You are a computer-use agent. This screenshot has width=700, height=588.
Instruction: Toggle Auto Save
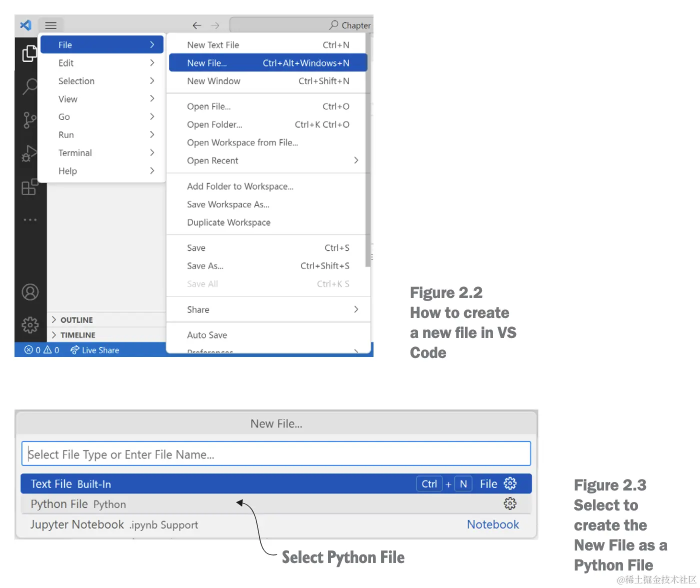[268, 335]
